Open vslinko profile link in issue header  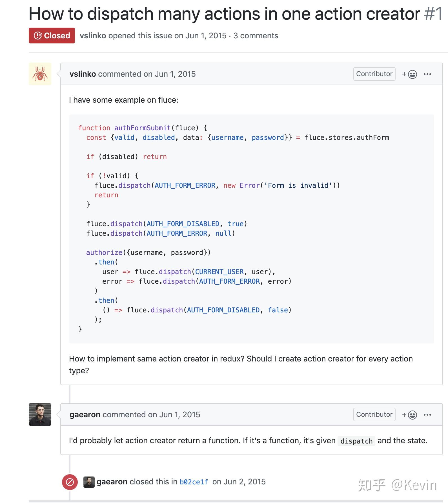pyautogui.click(x=93, y=36)
